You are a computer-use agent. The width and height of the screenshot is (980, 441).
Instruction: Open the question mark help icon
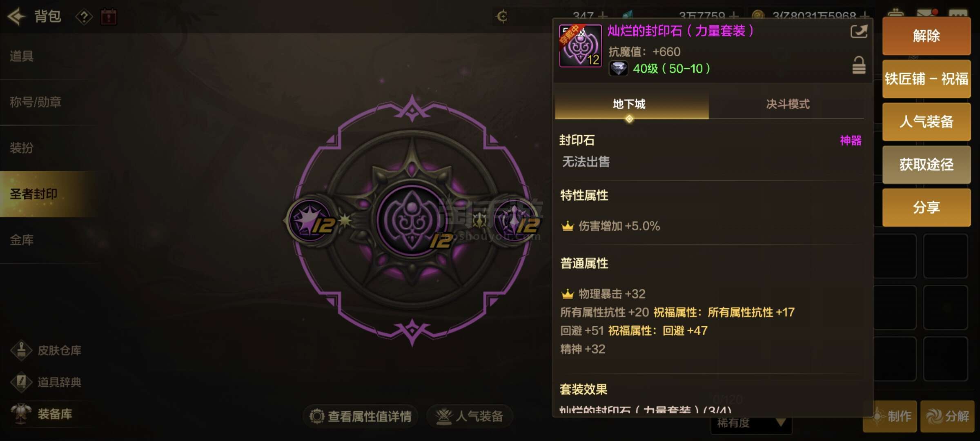pyautogui.click(x=84, y=17)
